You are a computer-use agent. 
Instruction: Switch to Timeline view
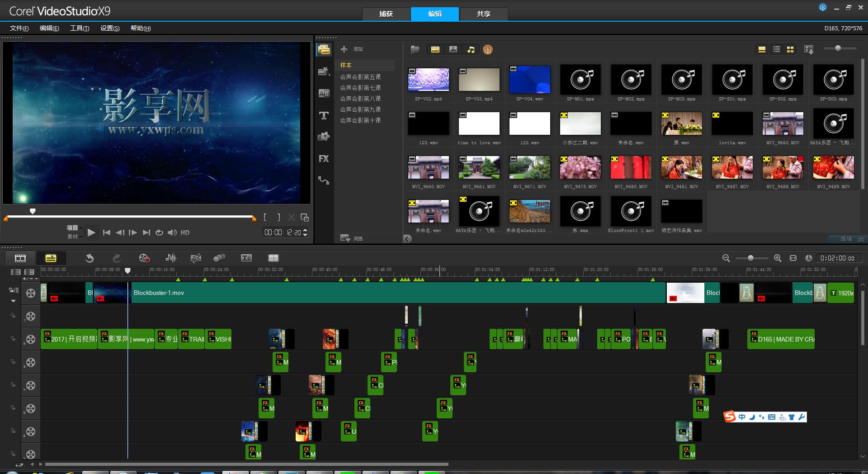pos(51,258)
